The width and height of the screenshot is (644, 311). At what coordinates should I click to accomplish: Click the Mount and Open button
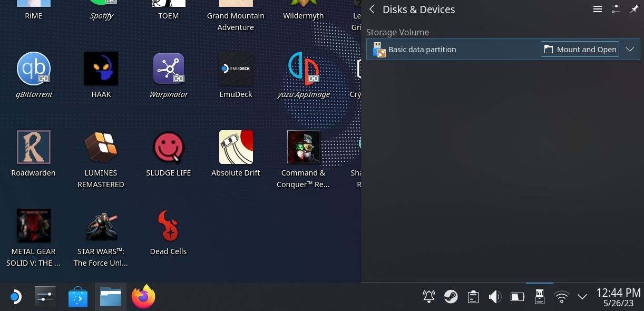coord(580,50)
